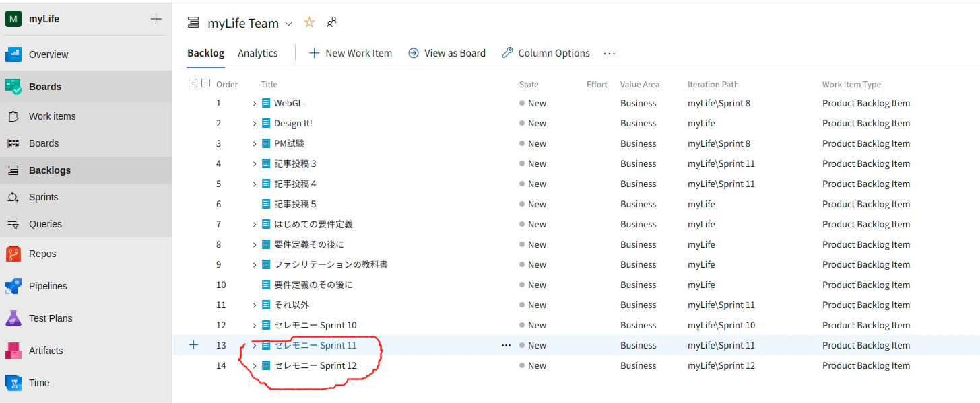Click View as Board
This screenshot has height=403, width=980.
(447, 53)
